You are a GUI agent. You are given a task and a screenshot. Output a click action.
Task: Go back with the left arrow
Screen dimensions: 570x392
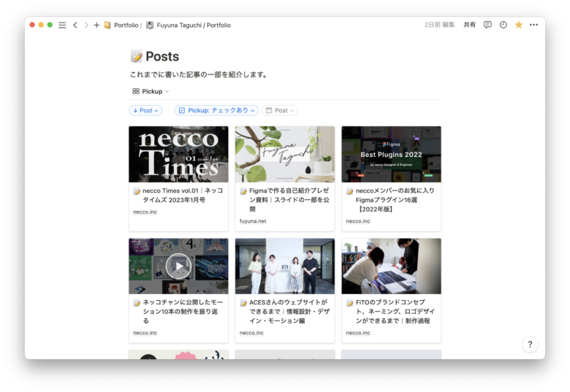click(75, 25)
